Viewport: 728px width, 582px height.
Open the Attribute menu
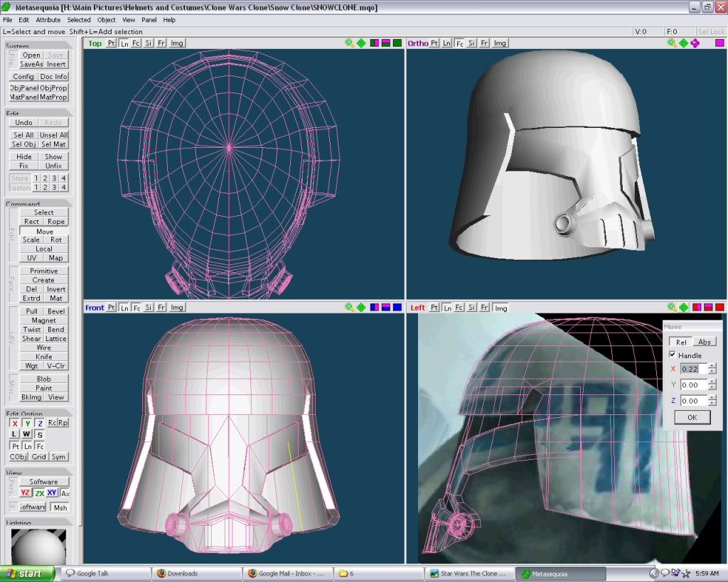pos(48,20)
